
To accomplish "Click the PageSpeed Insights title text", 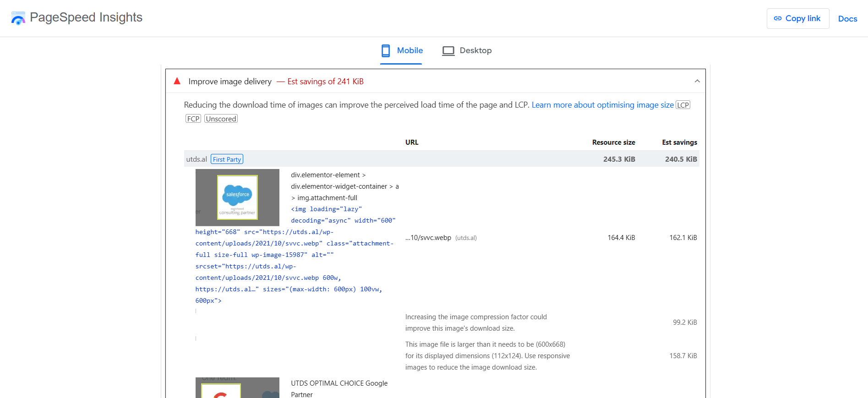I will [x=86, y=17].
